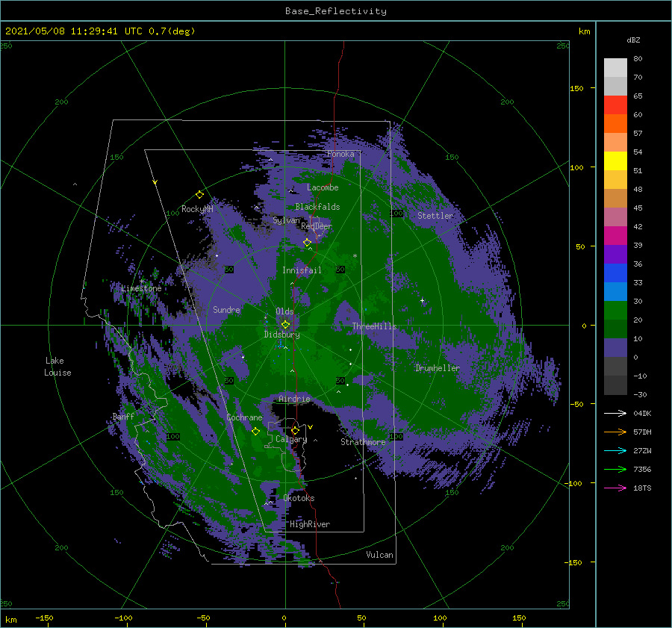
Task: Click the Vulcan label
Action: click(380, 555)
